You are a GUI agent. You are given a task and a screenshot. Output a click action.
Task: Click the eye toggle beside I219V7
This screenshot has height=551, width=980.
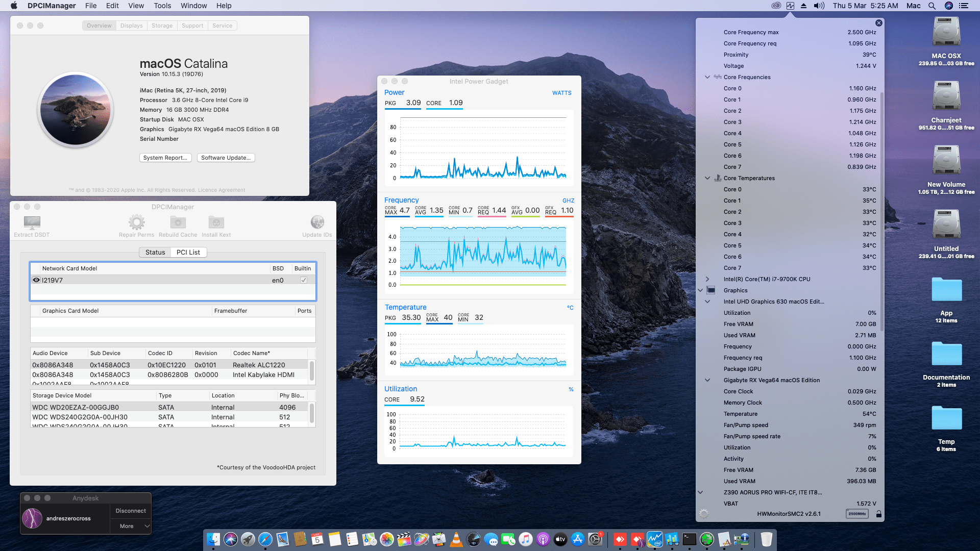click(36, 280)
